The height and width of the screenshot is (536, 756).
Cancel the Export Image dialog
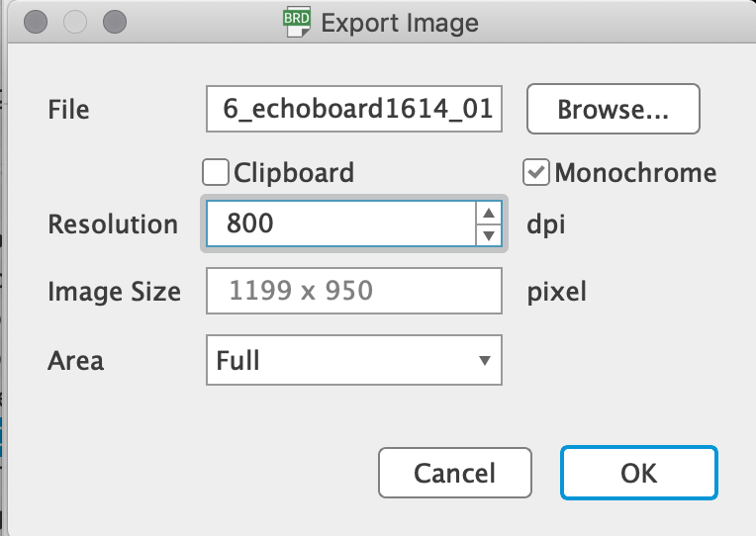point(454,473)
